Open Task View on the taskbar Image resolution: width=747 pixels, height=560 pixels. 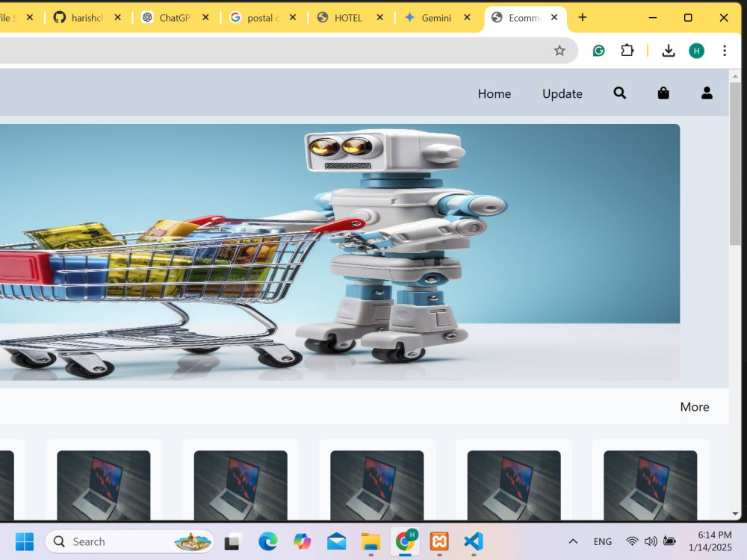pos(233,541)
